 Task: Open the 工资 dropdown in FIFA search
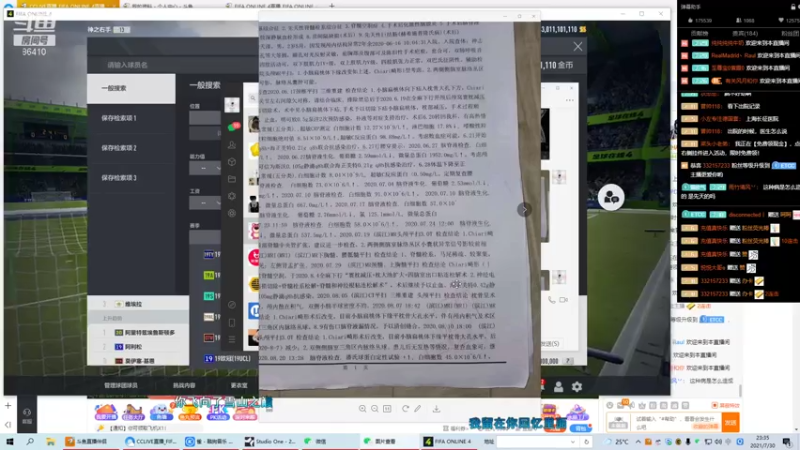[205, 203]
